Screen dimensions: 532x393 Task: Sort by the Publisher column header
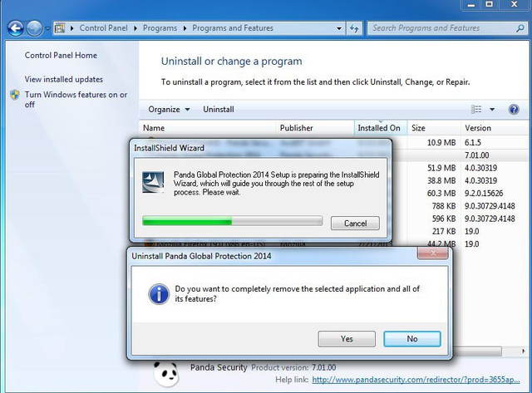[315, 128]
